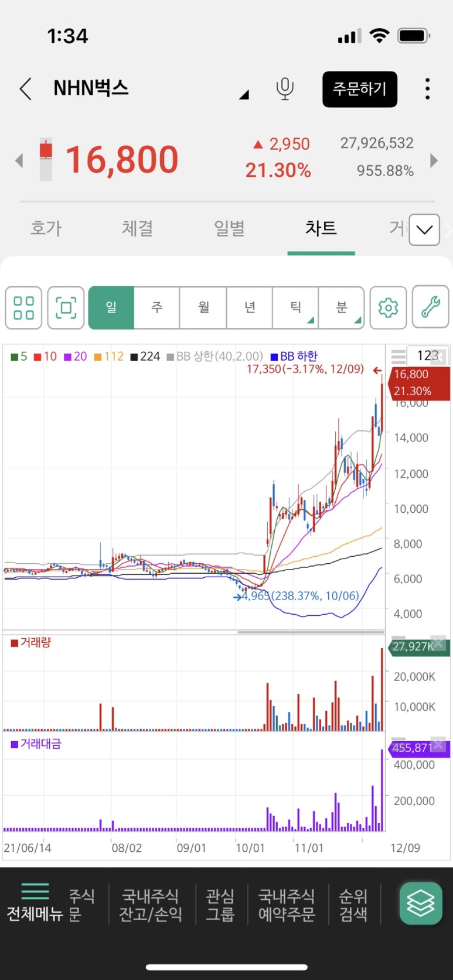Screen dimensions: 453x980
Task: Select the 월 monthly period button
Action: coord(203,307)
